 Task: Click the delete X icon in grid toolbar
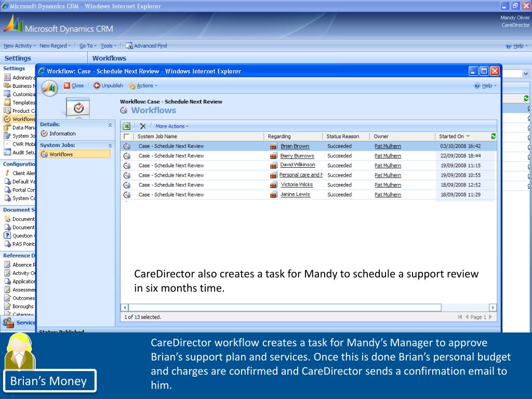click(143, 126)
